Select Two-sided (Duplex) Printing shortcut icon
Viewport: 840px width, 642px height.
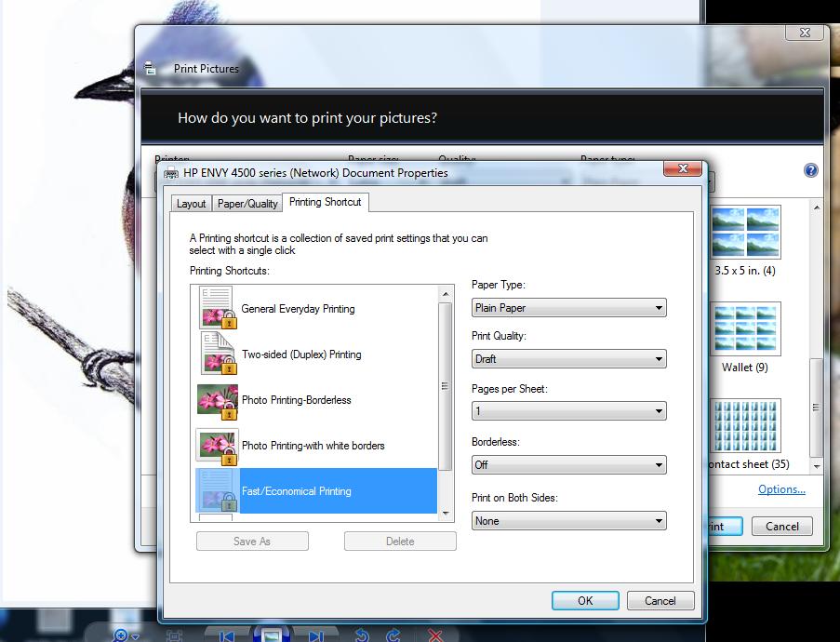tap(218, 354)
